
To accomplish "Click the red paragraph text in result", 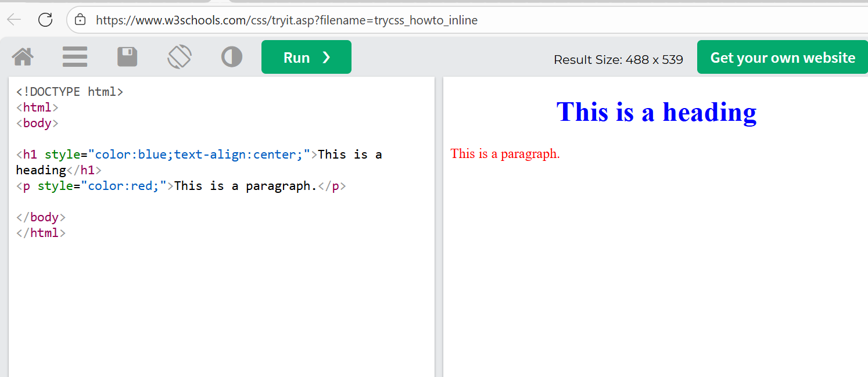I will click(x=505, y=154).
